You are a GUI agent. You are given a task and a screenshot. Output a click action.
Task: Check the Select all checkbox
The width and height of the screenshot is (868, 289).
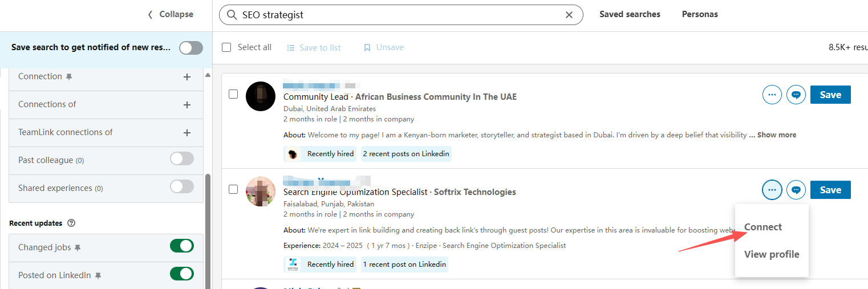(x=226, y=47)
